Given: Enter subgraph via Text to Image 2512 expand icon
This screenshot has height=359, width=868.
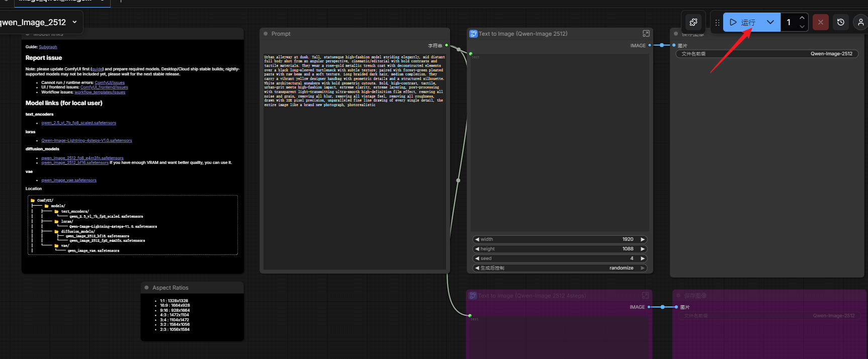Looking at the screenshot, I should click(x=646, y=34).
